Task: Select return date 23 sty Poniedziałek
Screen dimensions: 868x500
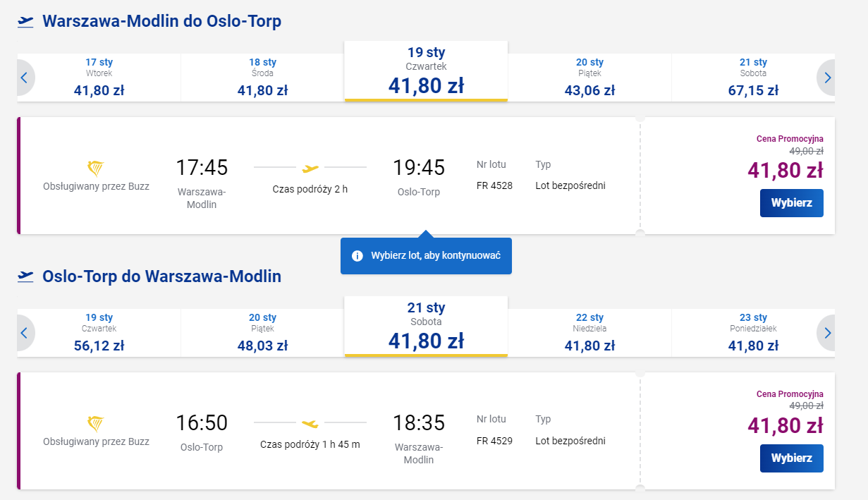Action: click(753, 333)
